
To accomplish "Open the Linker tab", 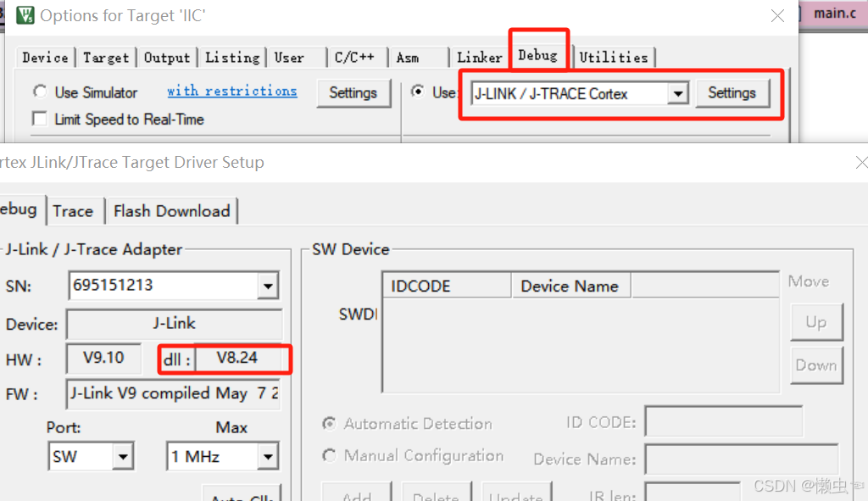I will pos(480,58).
